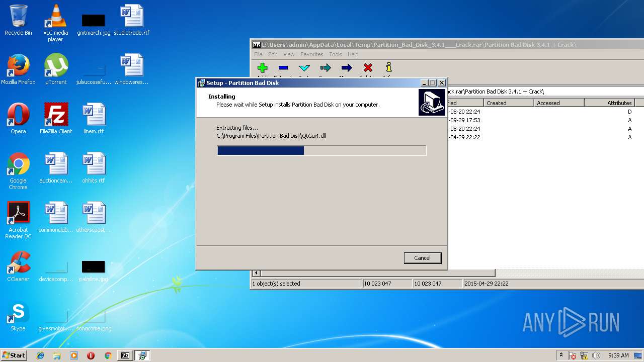
Task: Select FileZilla Client desktop icon
Action: [56, 119]
